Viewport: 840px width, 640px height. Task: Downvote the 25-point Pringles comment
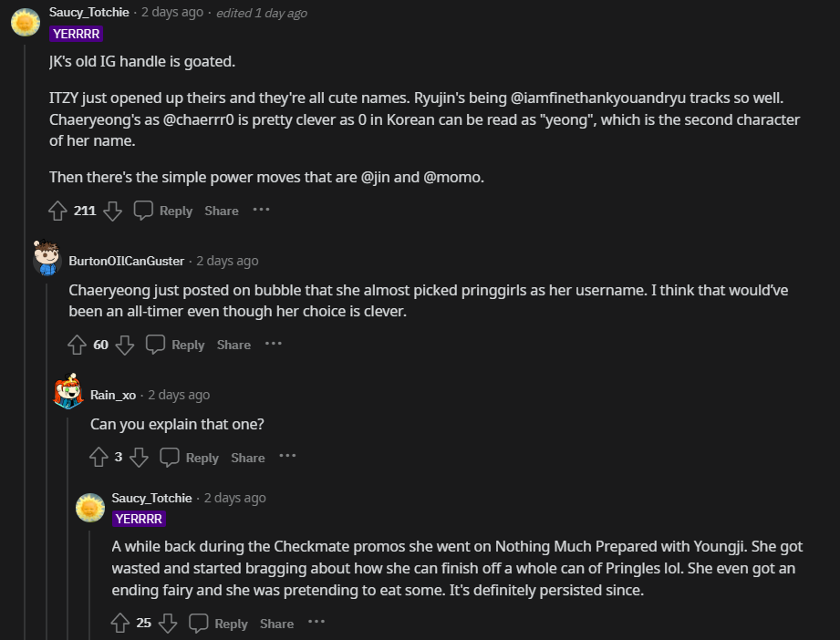(167, 624)
